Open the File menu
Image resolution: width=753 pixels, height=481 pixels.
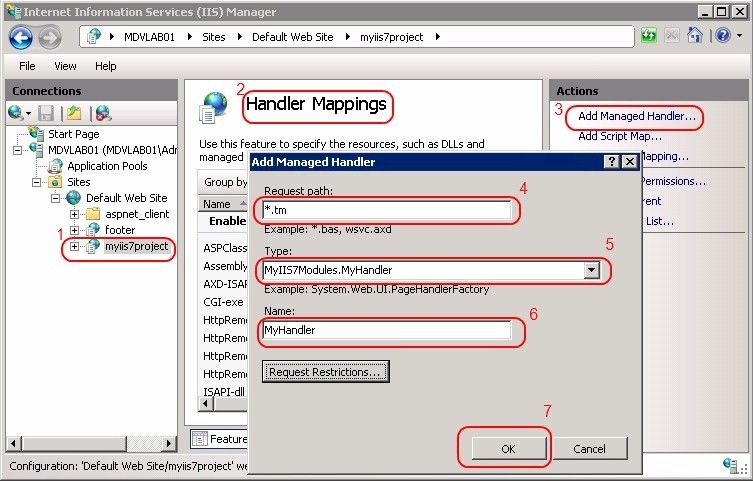click(27, 66)
